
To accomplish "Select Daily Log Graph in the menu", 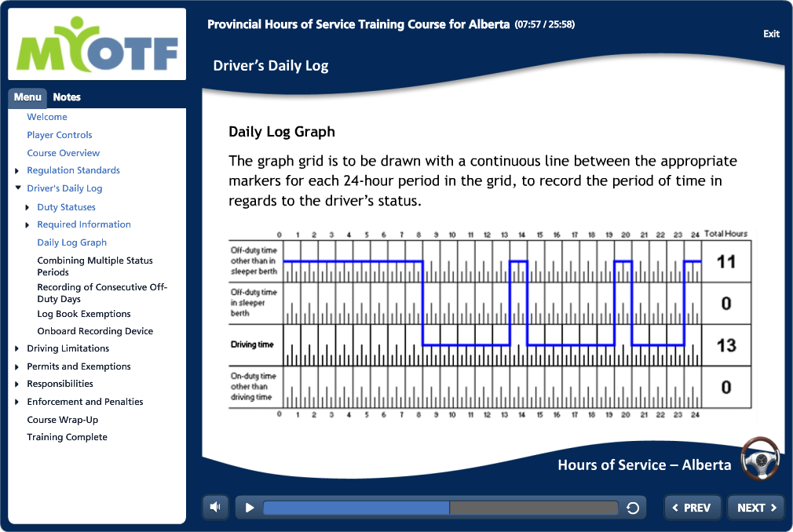I will pos(71,242).
